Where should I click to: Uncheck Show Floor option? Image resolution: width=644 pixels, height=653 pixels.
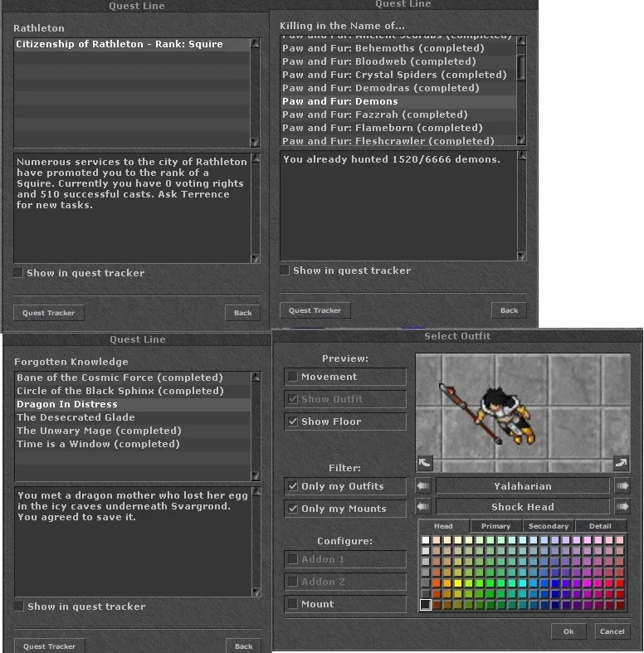pyautogui.click(x=293, y=422)
